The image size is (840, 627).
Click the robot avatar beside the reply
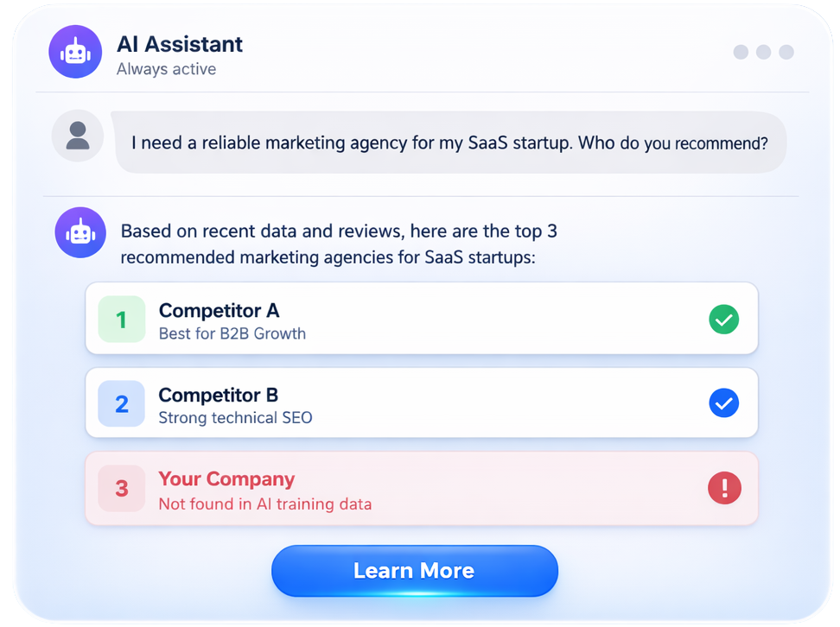pyautogui.click(x=80, y=231)
